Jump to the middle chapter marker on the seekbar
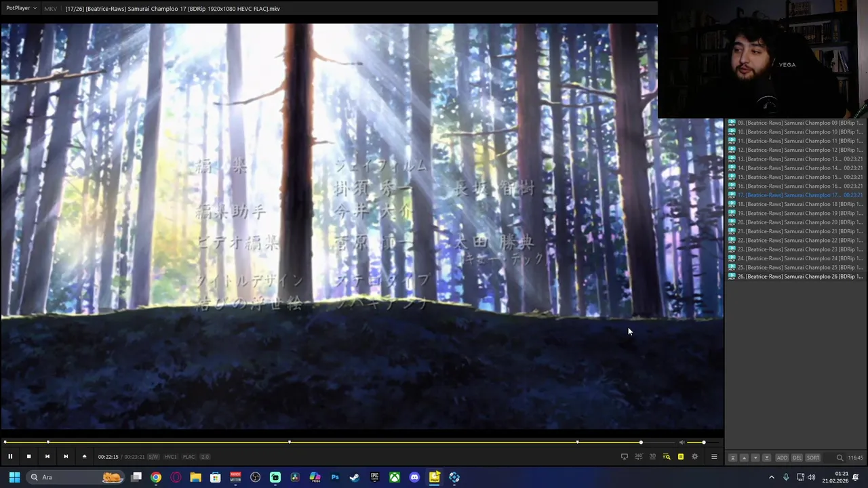868x488 pixels. click(290, 443)
